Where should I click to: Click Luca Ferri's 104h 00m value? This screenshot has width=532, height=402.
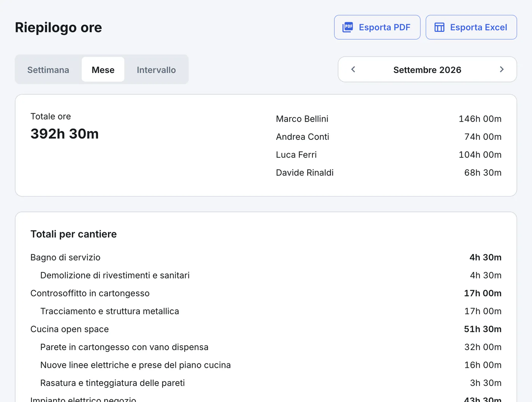point(480,155)
